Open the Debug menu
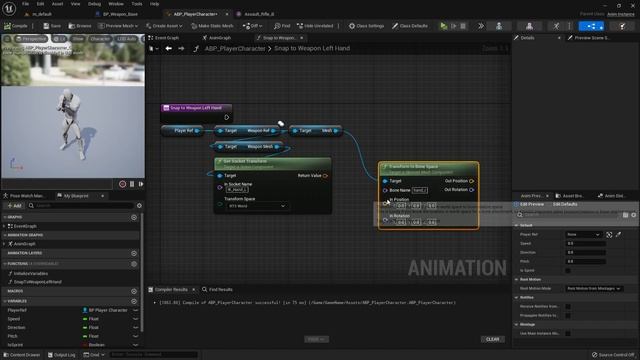640x360 pixels. [x=94, y=4]
